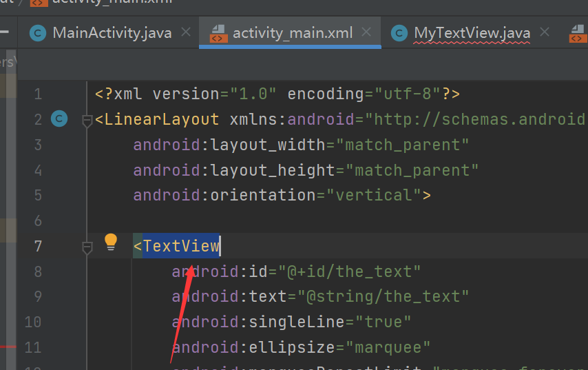
Task: Click the xmlns:android schema URL
Action: click(475, 119)
